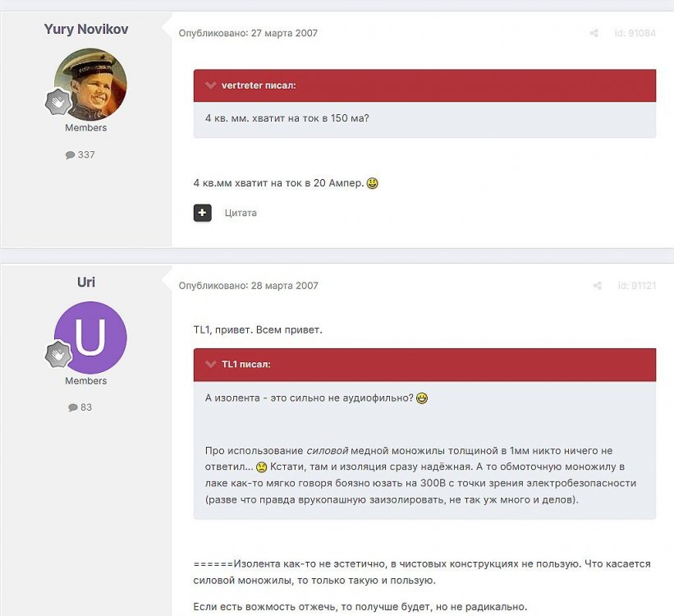The width and height of the screenshot is (674, 616).
Task: Click Yury Novikov's sailor avatar photo
Action: [x=90, y=85]
